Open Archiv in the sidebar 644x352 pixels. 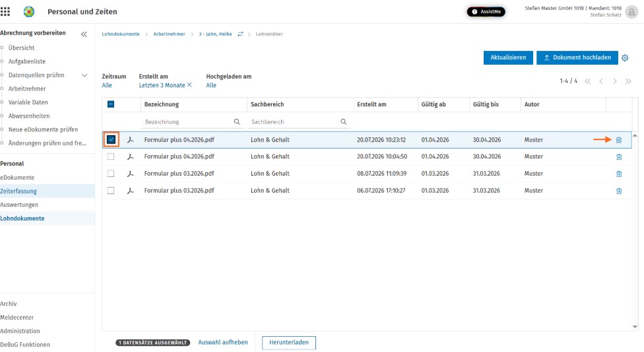pyautogui.click(x=9, y=304)
